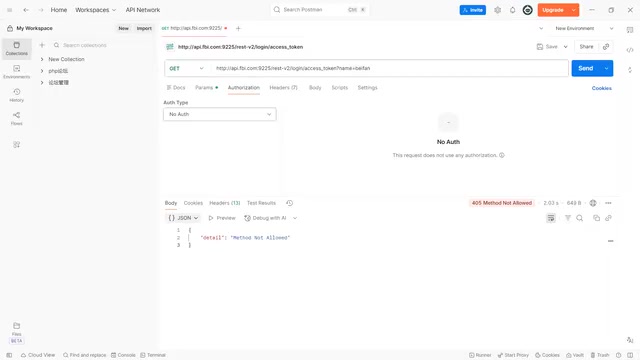
Task: Open a new request tab
Action: click(x=238, y=28)
